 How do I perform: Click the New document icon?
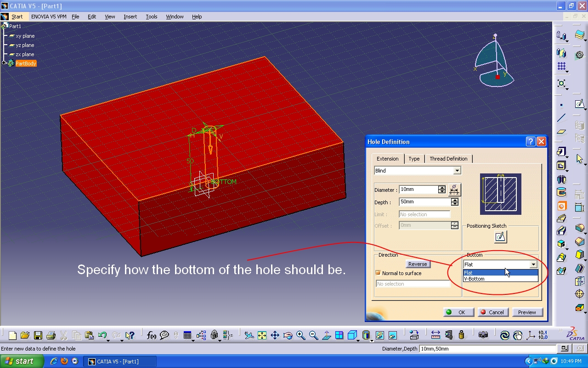tap(12, 335)
